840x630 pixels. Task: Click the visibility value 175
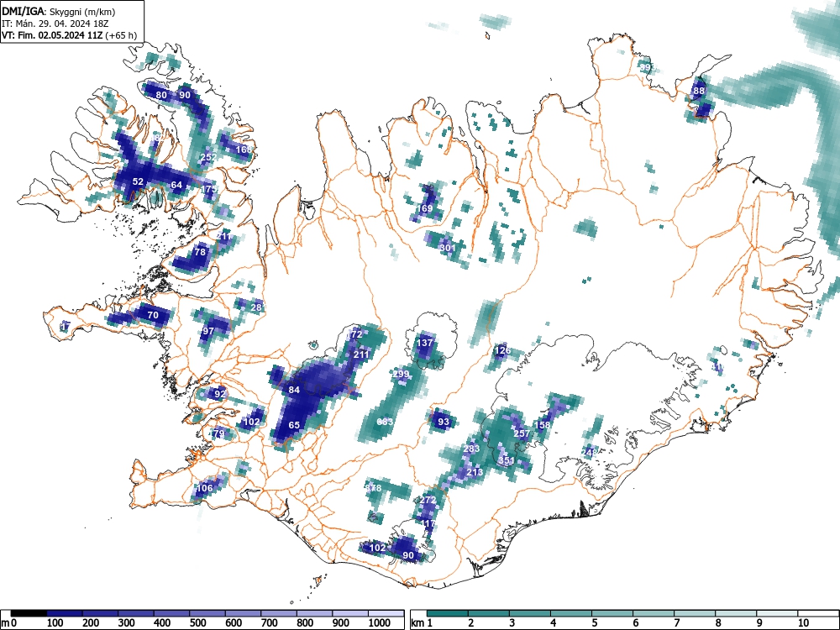pyautogui.click(x=209, y=189)
